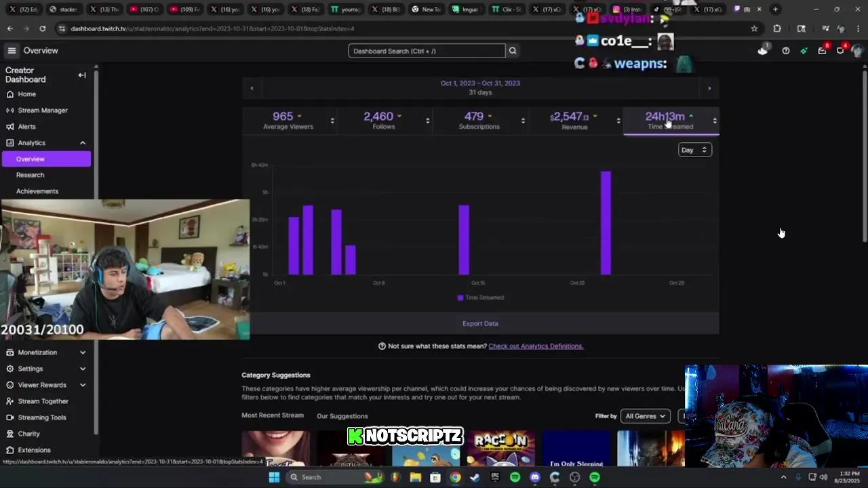The width and height of the screenshot is (868, 488).
Task: Open the All Genres filter dropdown
Action: pos(646,416)
